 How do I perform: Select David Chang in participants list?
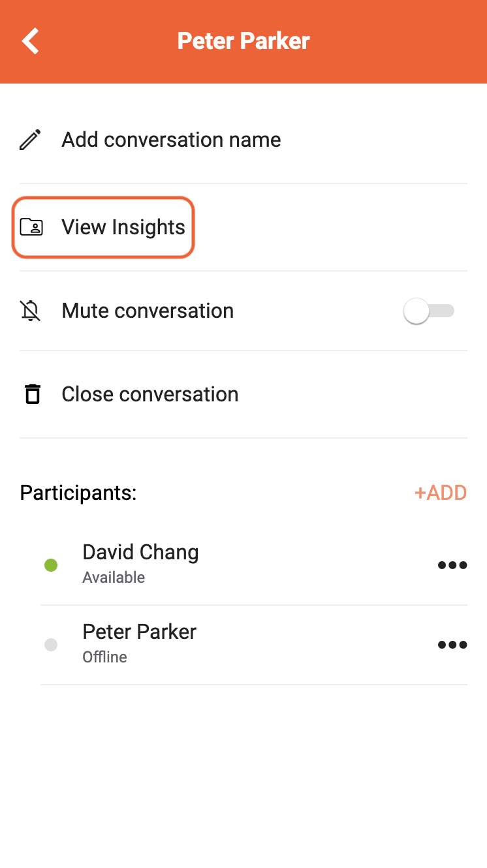(140, 552)
